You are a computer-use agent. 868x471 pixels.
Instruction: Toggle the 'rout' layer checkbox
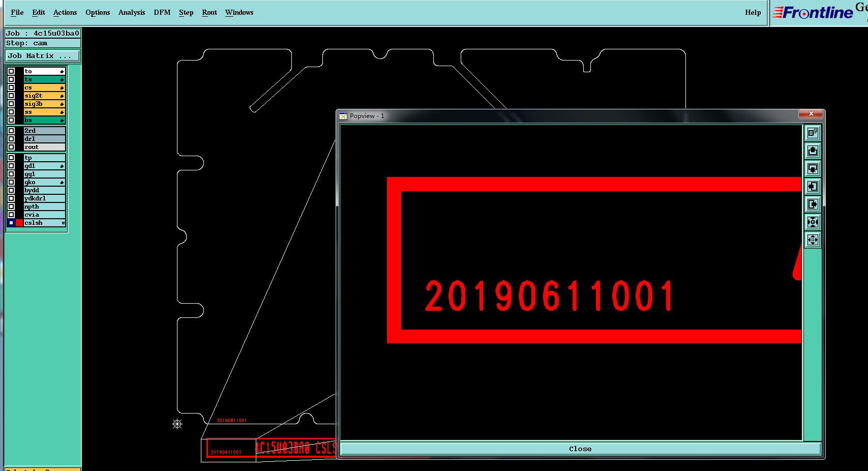pos(11,147)
